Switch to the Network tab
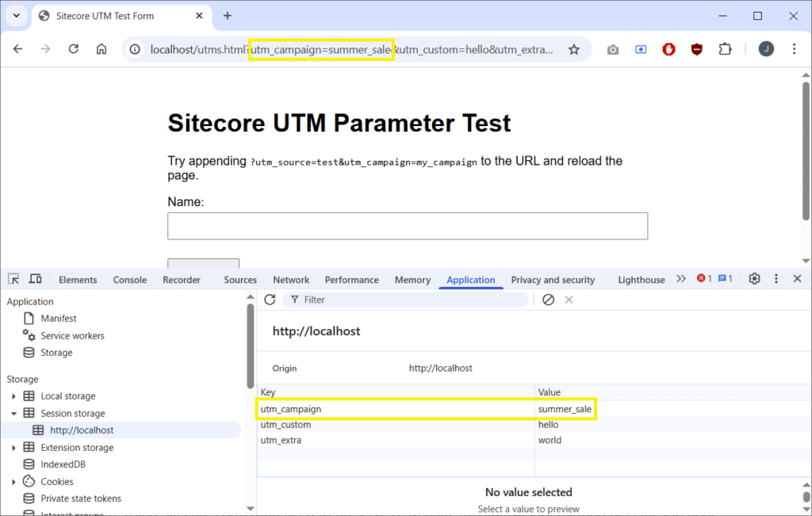 click(291, 280)
